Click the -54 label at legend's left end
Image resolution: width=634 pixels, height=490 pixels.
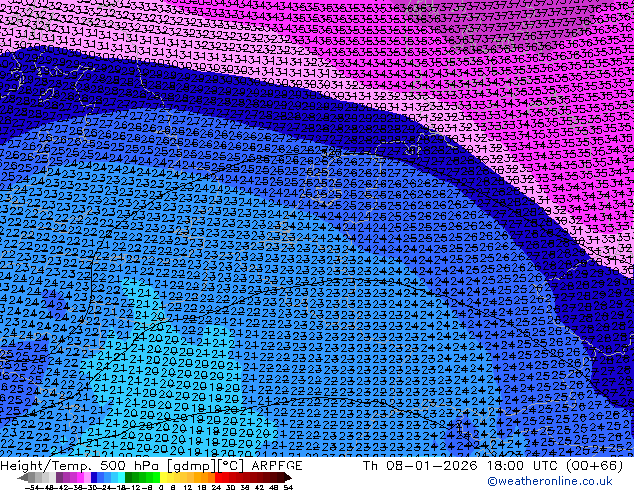pyautogui.click(x=32, y=488)
